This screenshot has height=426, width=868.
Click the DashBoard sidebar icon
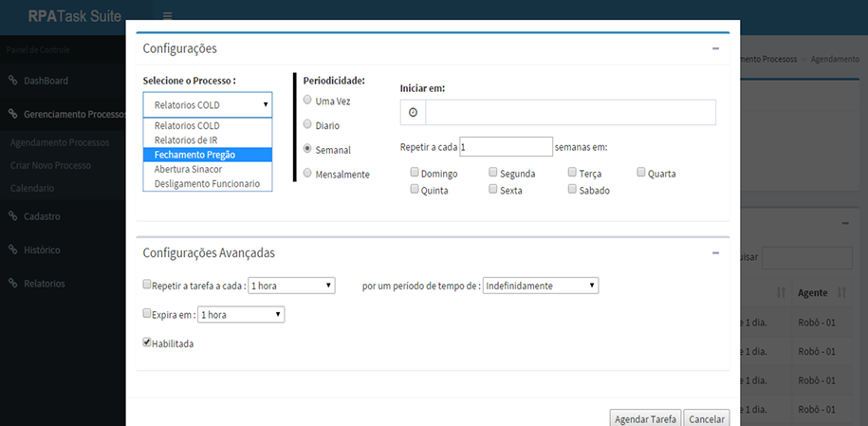coord(13,81)
